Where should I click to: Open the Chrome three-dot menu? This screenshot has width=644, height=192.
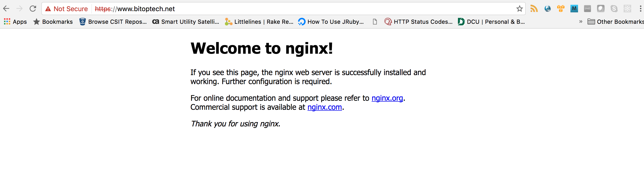640,9
